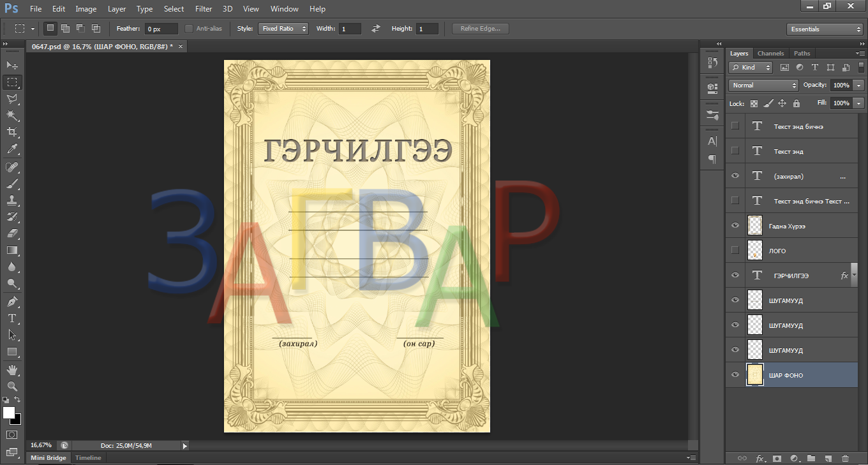Image resolution: width=868 pixels, height=465 pixels.
Task: Open the Character panel icon
Action: click(x=712, y=141)
